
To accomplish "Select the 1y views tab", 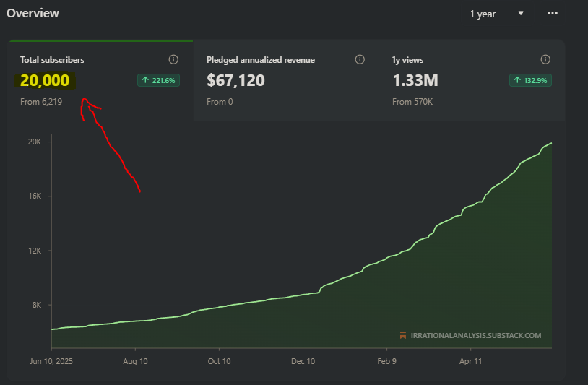I will click(472, 80).
